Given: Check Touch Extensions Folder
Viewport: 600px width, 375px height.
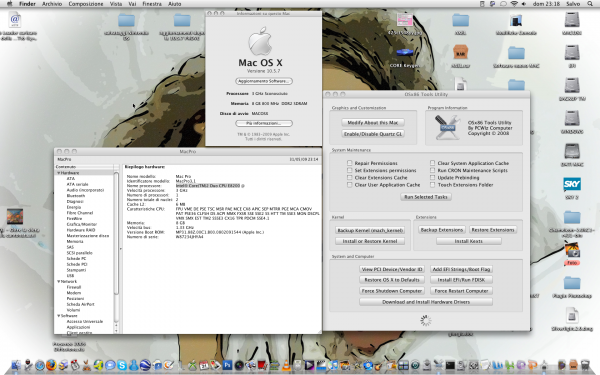Looking at the screenshot, I should (x=432, y=185).
